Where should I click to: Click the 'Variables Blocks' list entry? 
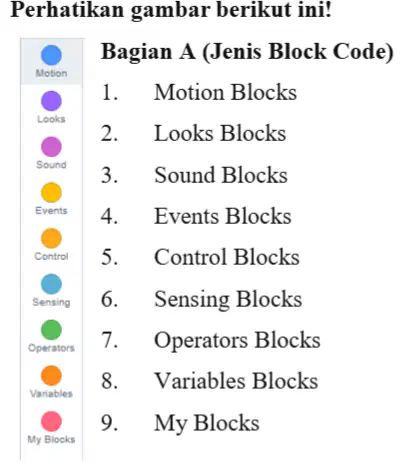click(236, 381)
